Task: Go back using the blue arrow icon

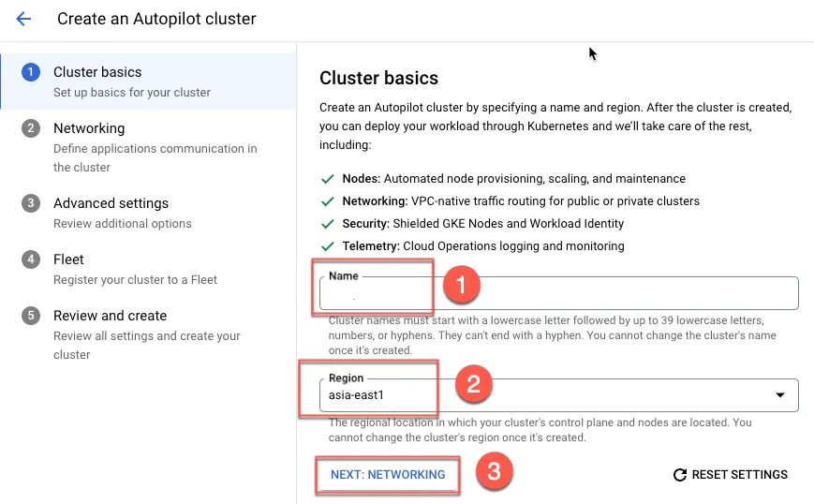Action: (x=23, y=20)
